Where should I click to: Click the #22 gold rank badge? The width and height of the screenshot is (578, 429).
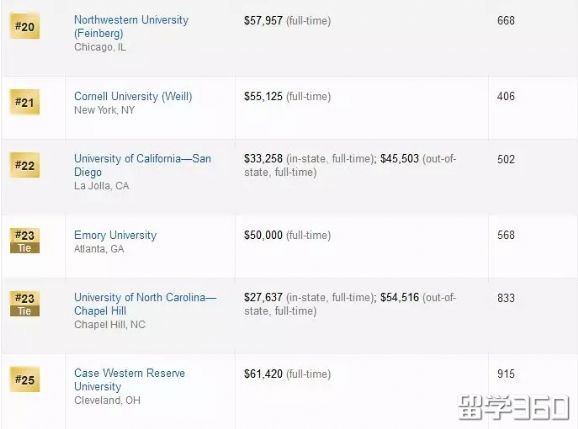point(25,165)
